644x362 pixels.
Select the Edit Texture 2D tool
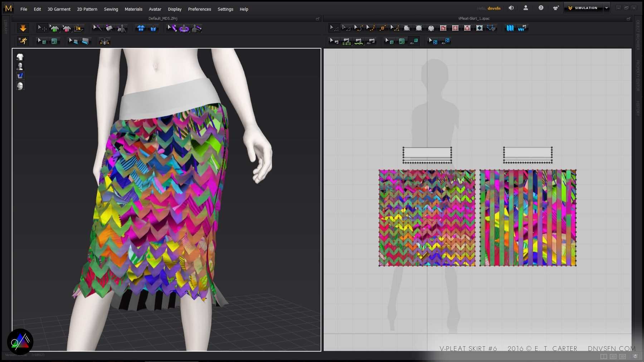(x=389, y=41)
